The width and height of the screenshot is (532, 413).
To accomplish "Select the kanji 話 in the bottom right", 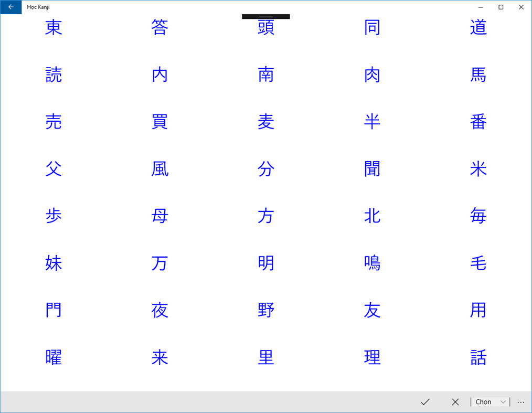I will [x=478, y=357].
